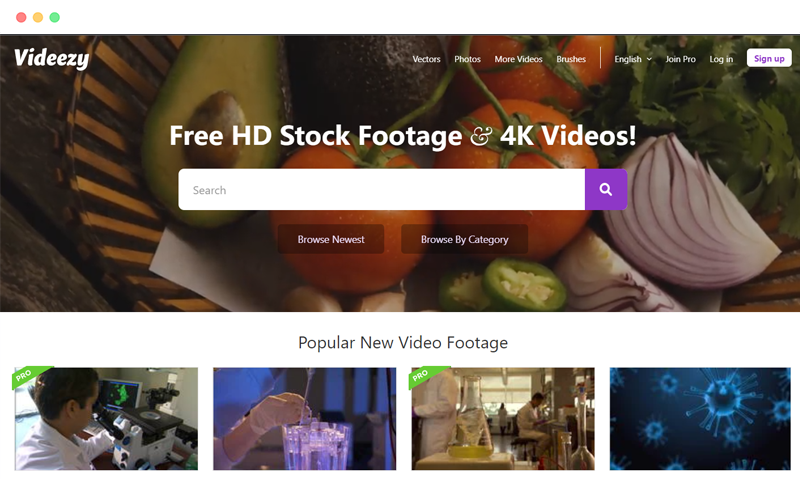Go to the Photos section
This screenshot has height=479, width=800.
pos(467,59)
